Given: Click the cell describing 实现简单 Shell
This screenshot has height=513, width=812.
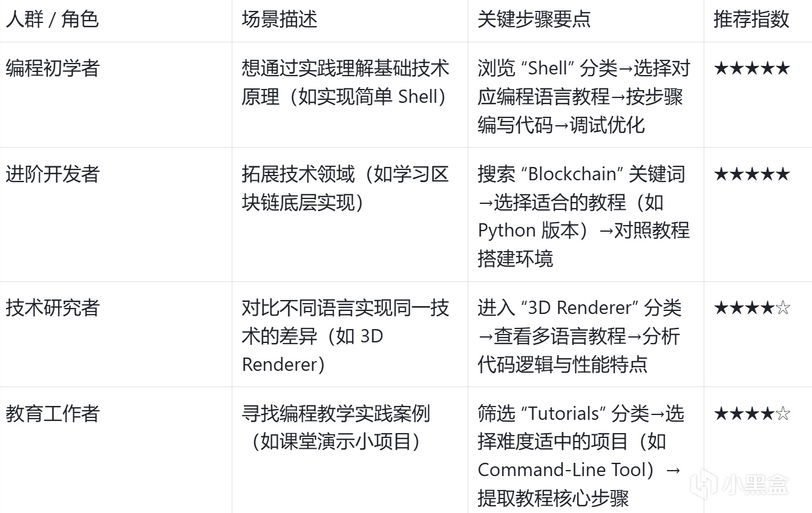Looking at the screenshot, I should [x=345, y=82].
